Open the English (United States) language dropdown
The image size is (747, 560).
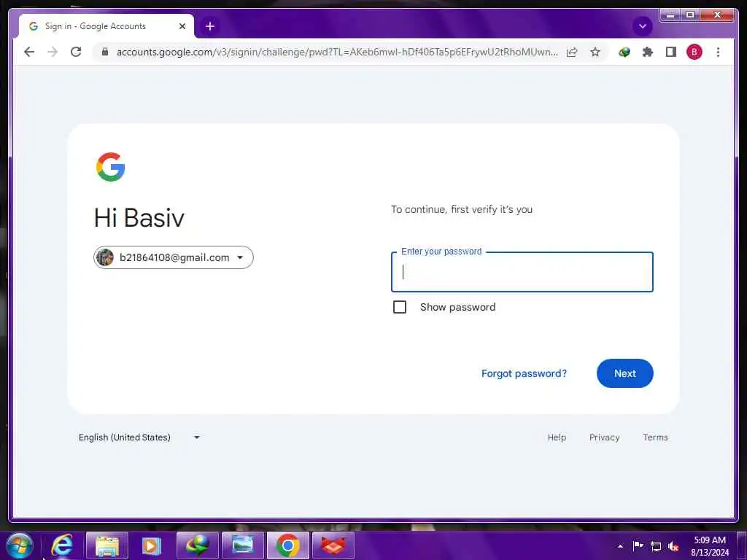(x=139, y=437)
